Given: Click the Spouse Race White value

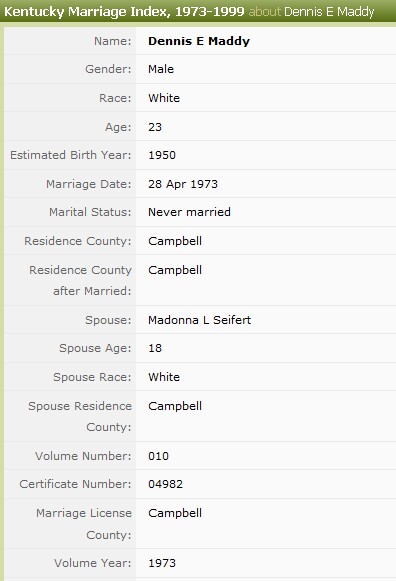Looking at the screenshot, I should (x=164, y=377).
